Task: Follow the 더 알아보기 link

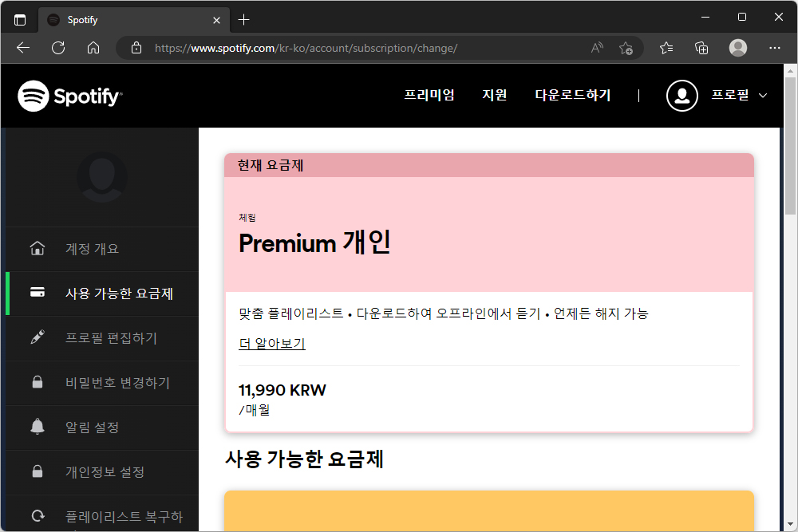Action: (272, 344)
